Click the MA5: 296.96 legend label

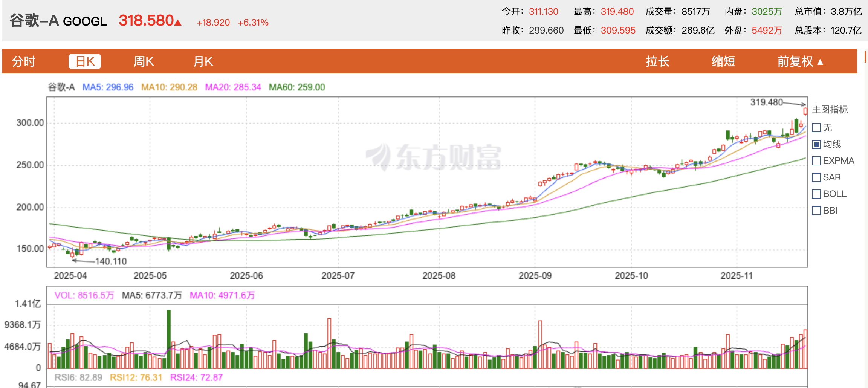(x=108, y=87)
